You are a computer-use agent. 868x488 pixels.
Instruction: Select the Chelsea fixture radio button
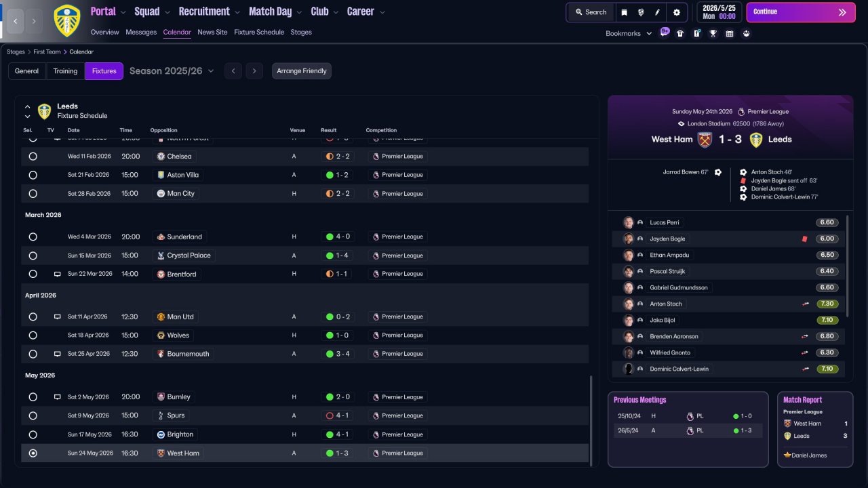pos(33,157)
